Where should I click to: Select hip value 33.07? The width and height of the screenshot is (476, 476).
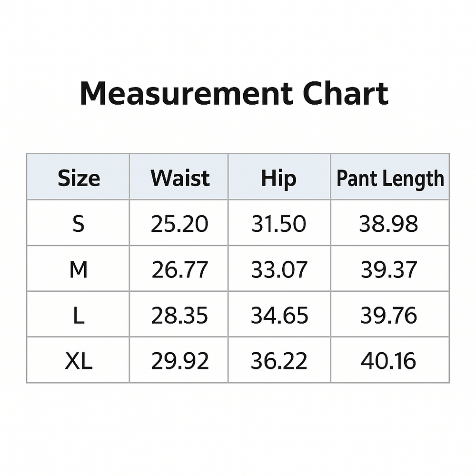click(278, 270)
